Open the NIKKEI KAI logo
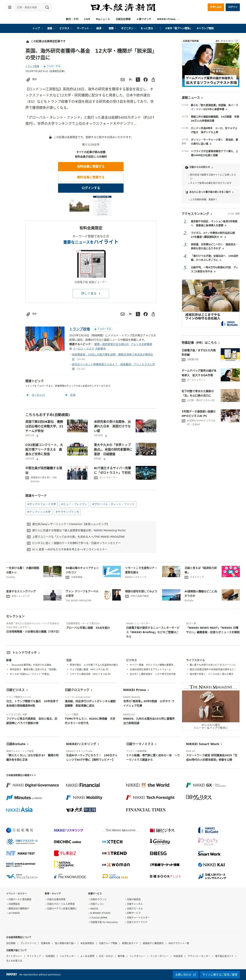The width and height of the screenshot is (246, 980). [x=211, y=865]
